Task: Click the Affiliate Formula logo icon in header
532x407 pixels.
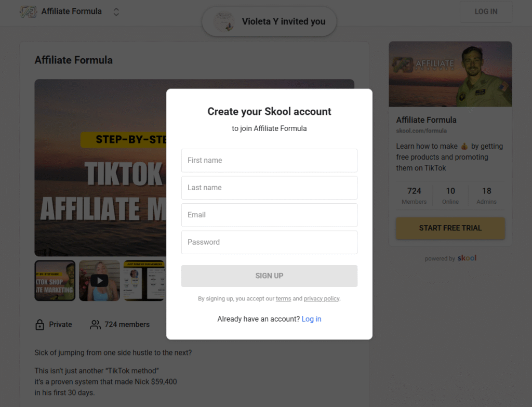Action: click(x=28, y=11)
